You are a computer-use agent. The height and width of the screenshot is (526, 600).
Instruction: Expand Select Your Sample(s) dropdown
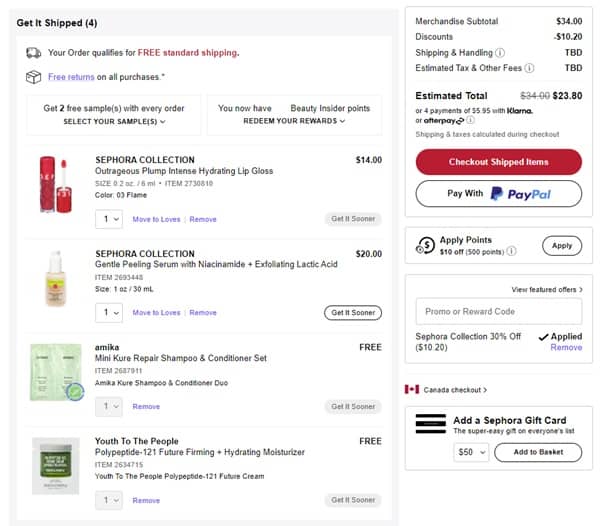click(114, 121)
